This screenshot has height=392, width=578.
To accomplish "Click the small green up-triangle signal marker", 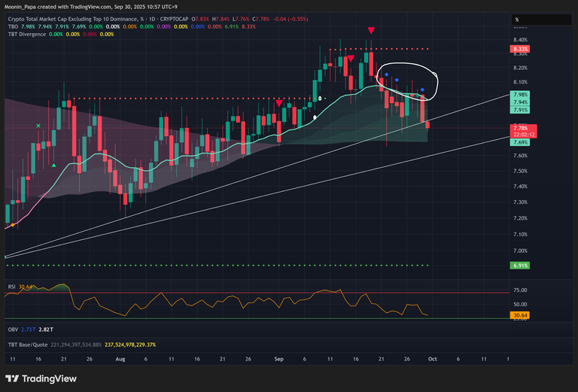I will pyautogui.click(x=54, y=165).
